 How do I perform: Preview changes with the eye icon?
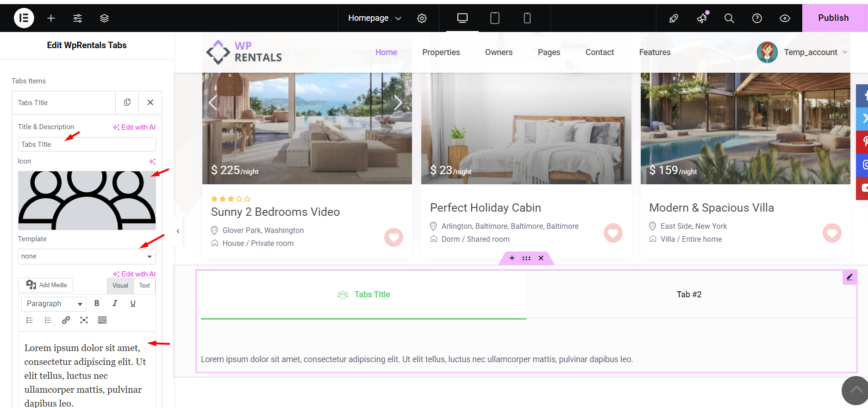click(x=785, y=18)
